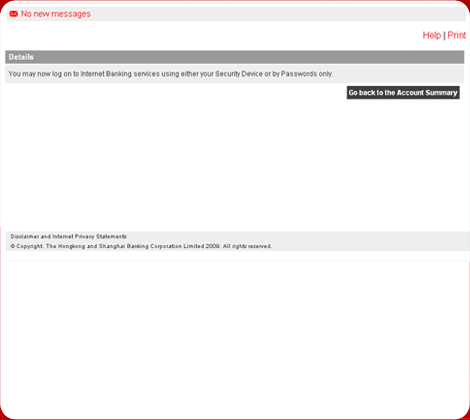
Task: Open the Help link
Action: click(x=432, y=35)
